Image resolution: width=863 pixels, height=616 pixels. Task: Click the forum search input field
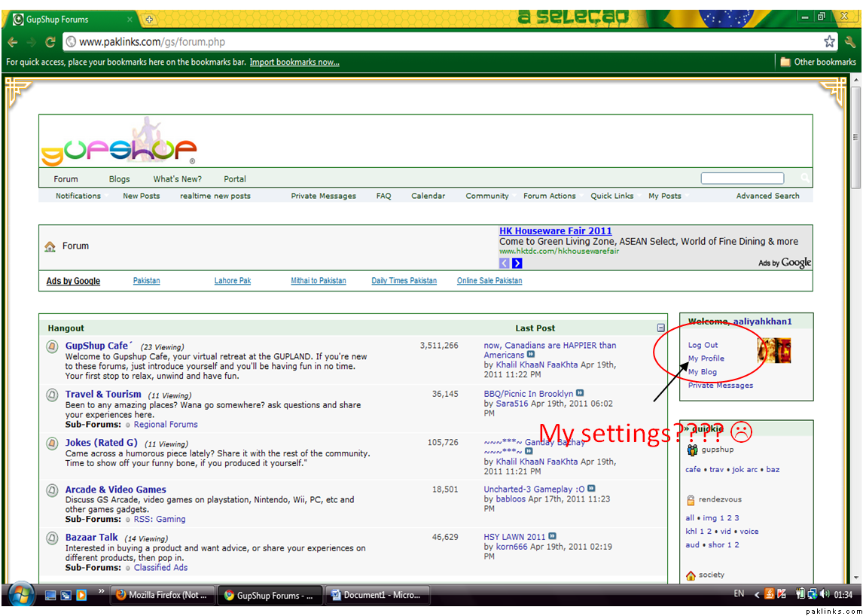coord(742,178)
